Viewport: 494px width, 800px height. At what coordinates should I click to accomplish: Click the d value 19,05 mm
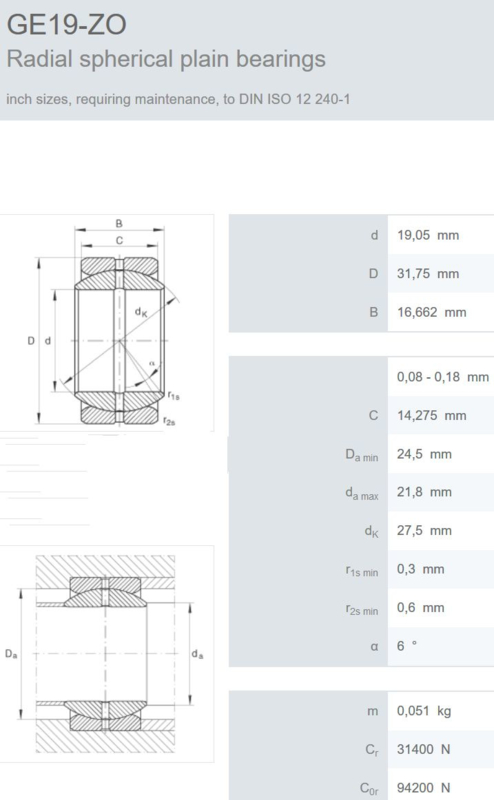pyautogui.click(x=428, y=235)
